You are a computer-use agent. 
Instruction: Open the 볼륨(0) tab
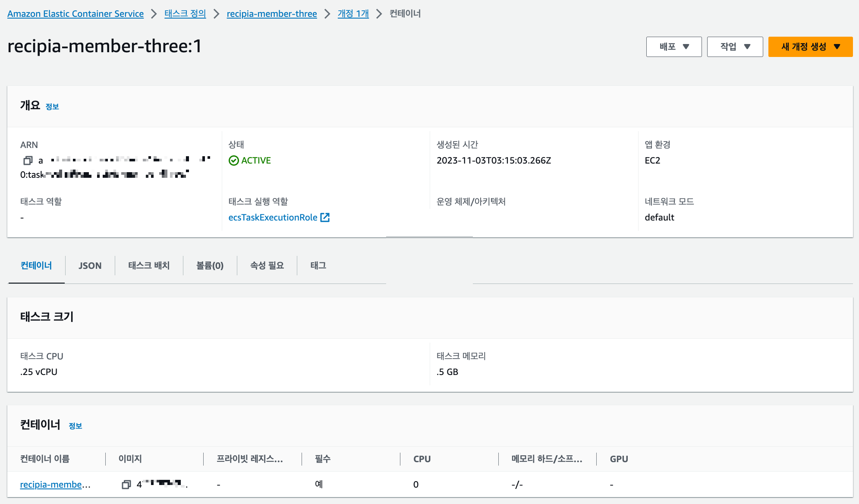210,265
